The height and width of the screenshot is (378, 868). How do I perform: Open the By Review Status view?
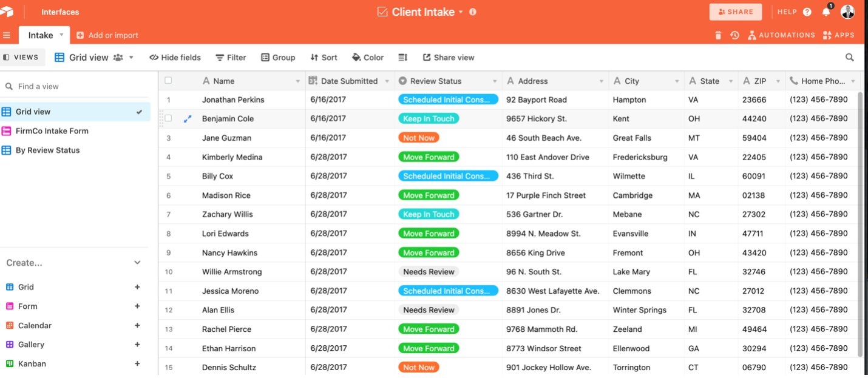coord(47,150)
